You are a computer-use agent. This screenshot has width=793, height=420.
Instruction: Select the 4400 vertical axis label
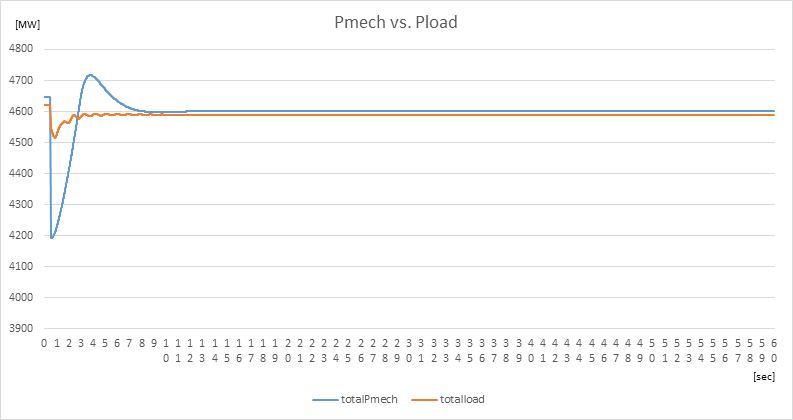[x=21, y=173]
